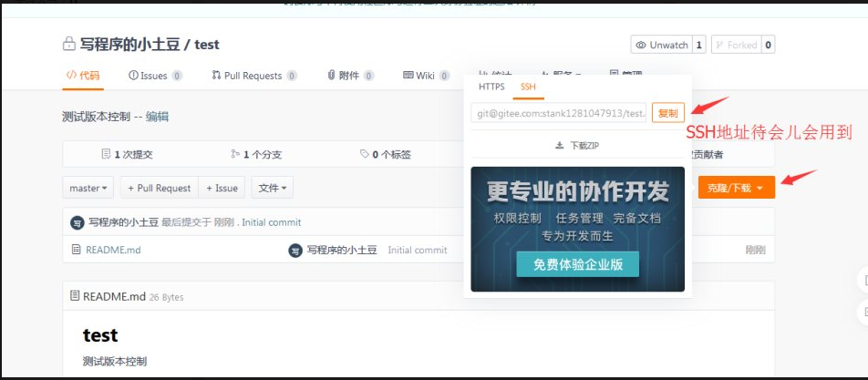The height and width of the screenshot is (380, 868).
Task: Click the avatar icon in the last commit row
Action: [x=77, y=223]
